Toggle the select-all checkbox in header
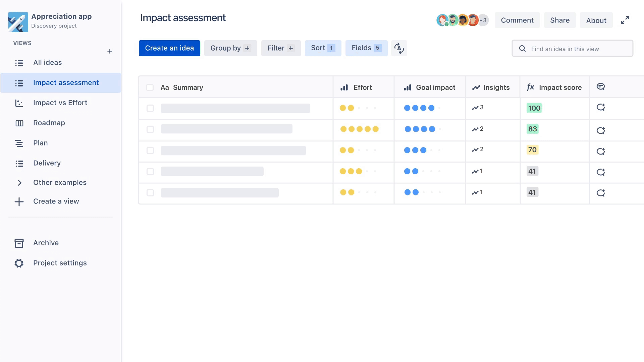The image size is (644, 362). 150,87
